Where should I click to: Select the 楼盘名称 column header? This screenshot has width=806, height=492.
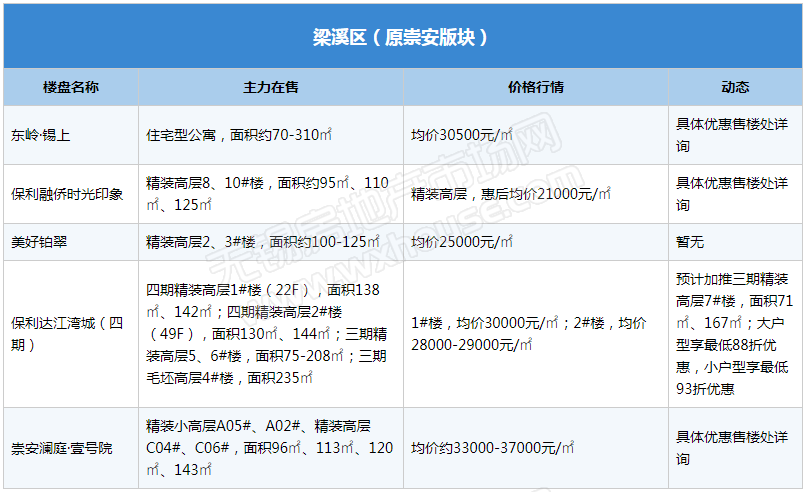coord(71,87)
